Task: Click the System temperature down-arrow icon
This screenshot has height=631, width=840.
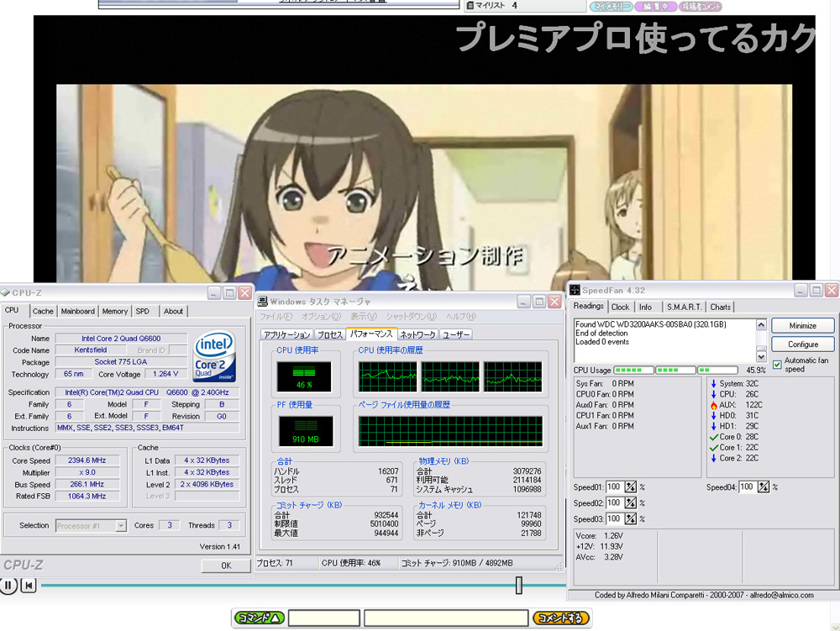Action: 713,383
